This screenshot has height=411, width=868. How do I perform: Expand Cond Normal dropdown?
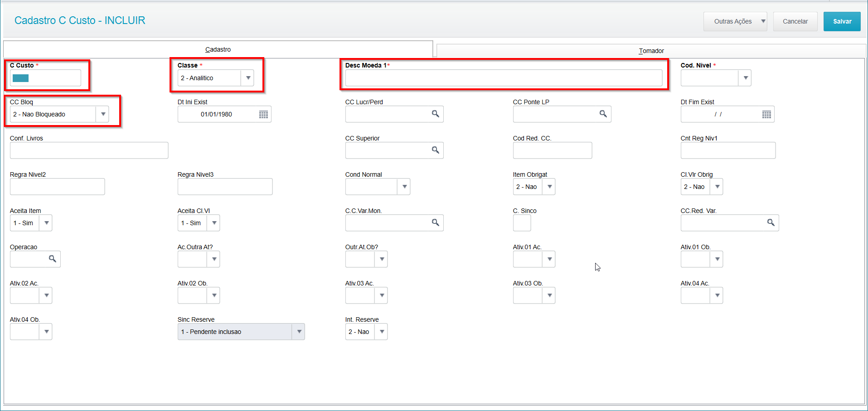pyautogui.click(x=404, y=187)
